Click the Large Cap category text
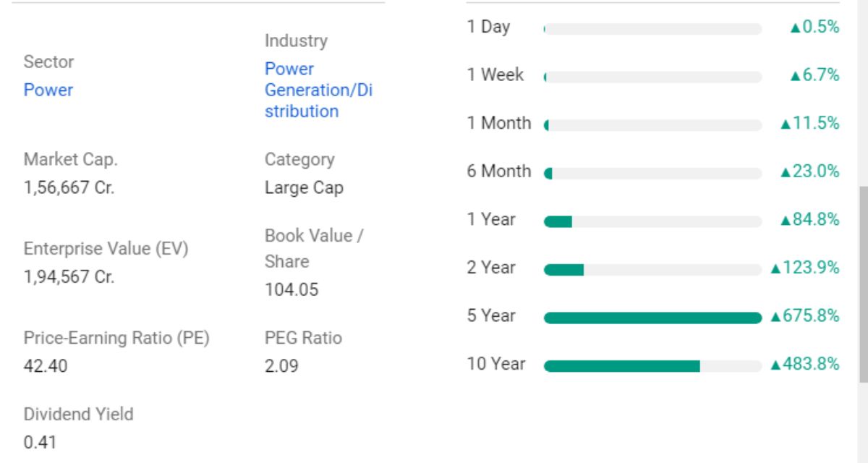The width and height of the screenshot is (868, 463). (x=304, y=188)
